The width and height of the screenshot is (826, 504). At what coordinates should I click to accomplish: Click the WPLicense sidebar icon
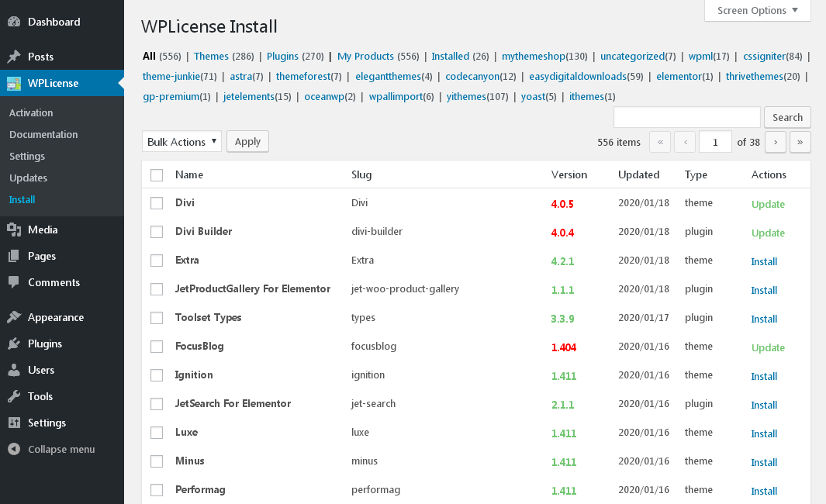click(14, 83)
